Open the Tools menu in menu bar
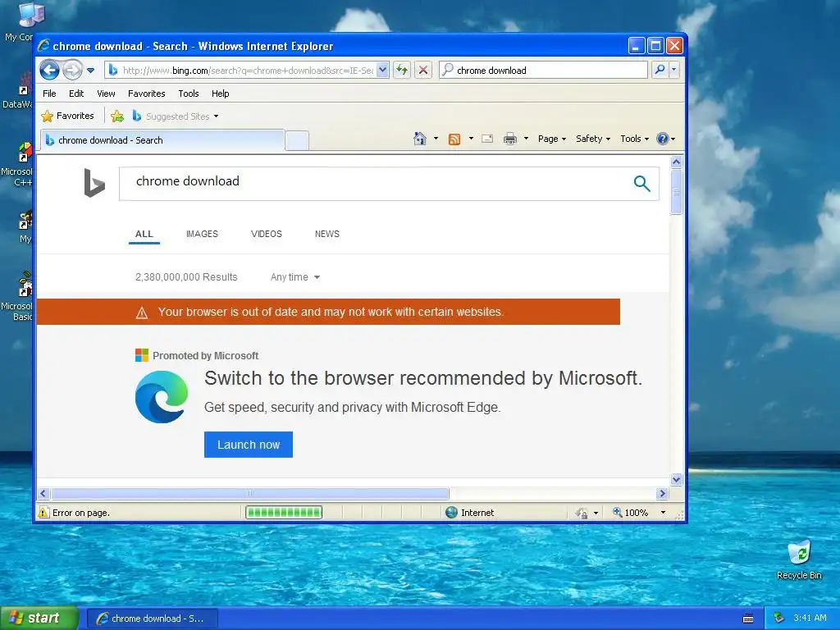The height and width of the screenshot is (630, 840). [189, 94]
